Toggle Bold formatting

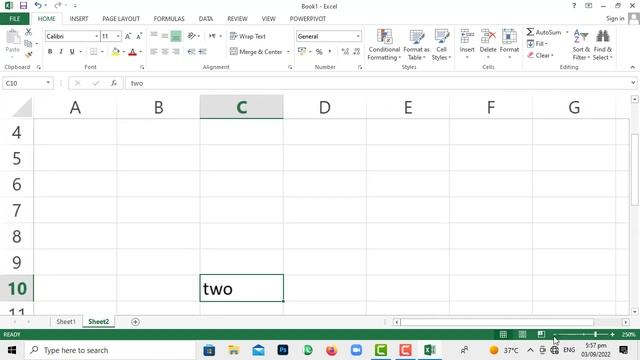(50, 51)
